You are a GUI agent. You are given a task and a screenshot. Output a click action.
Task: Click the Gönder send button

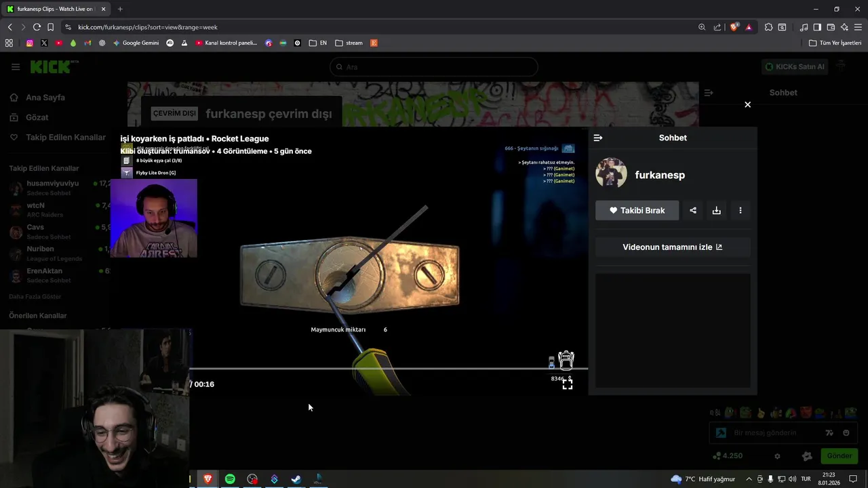pos(839,456)
